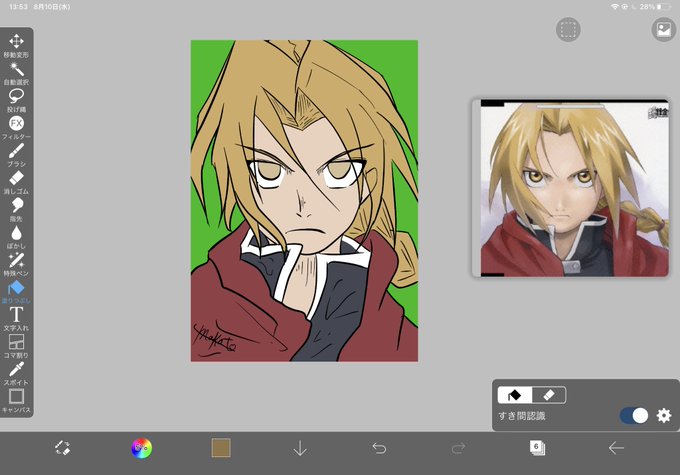Switch brush/eraser with the bottom-left swap icon
680x475 pixels.
click(x=62, y=448)
